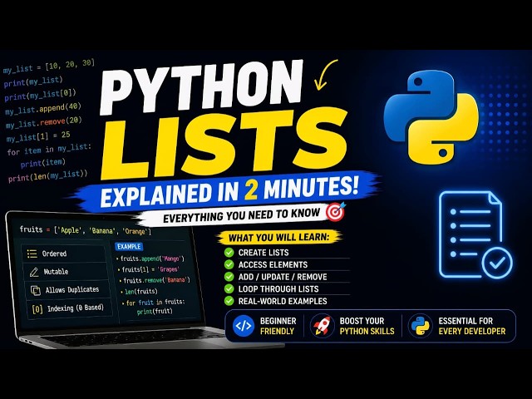
Task: Click the code line print(len(my_list))
Action: (48, 176)
